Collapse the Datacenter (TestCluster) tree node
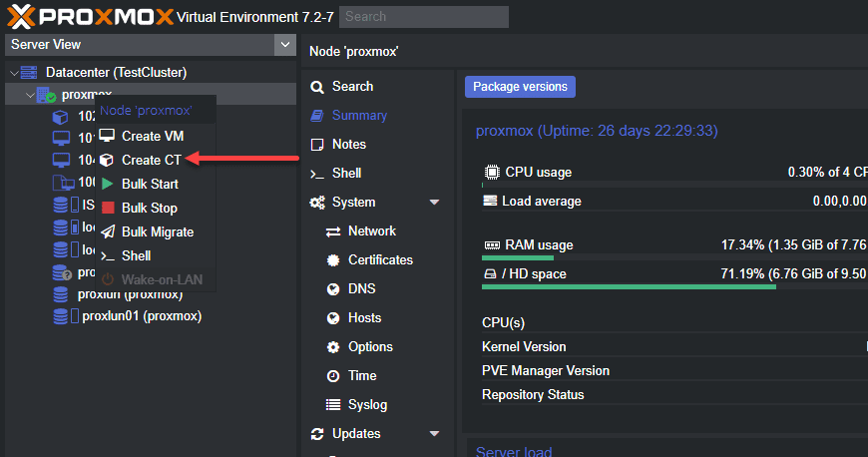The height and width of the screenshot is (457, 868). point(13,73)
